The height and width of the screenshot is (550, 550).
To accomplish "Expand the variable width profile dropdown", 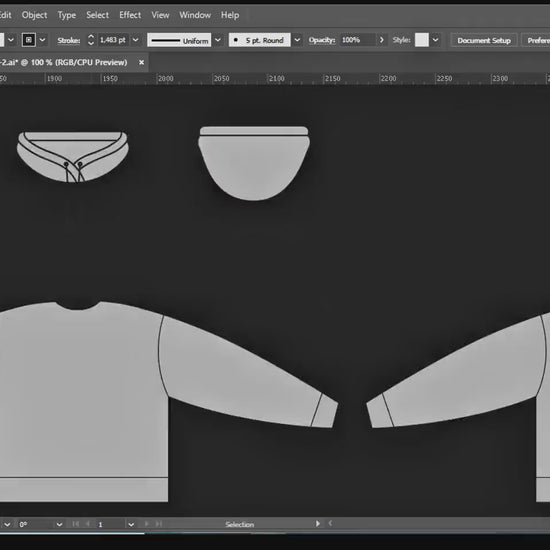I will point(218,40).
